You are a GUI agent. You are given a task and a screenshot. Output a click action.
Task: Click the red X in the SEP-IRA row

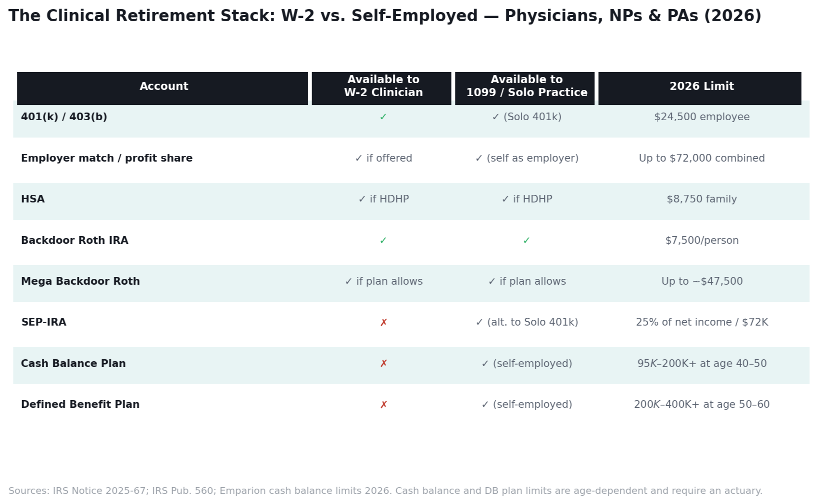coord(383,323)
